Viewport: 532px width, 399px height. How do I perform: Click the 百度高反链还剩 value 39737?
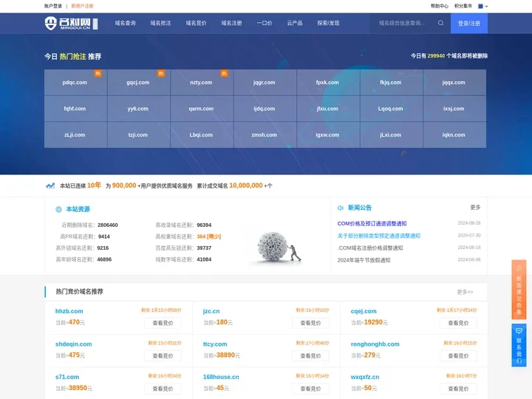pos(204,248)
